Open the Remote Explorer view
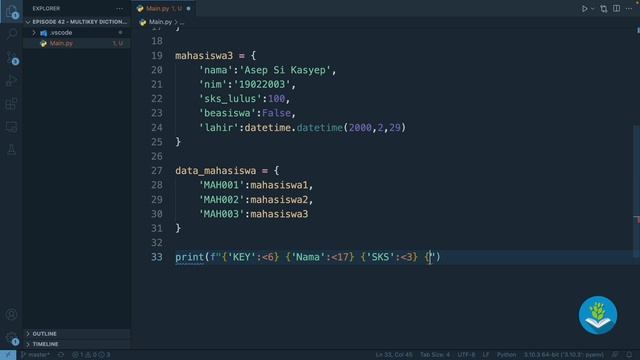 pos(11,127)
